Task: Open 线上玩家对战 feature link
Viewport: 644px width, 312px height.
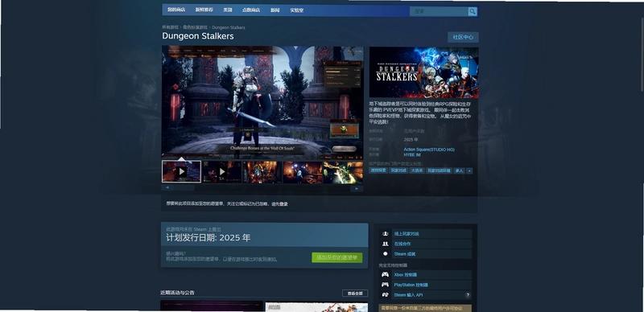Action: 407,233
